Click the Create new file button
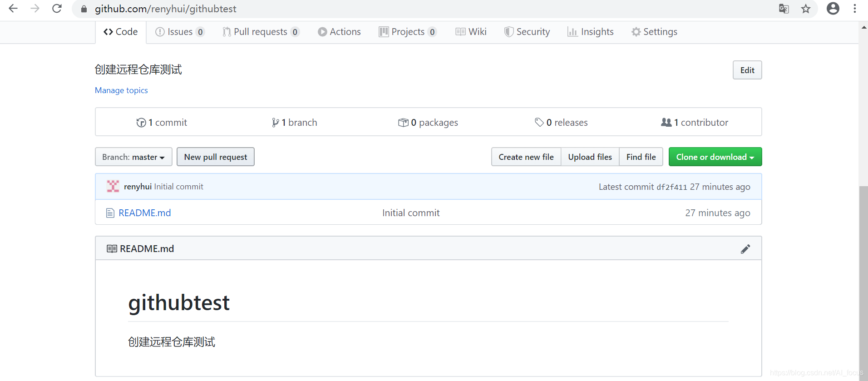The height and width of the screenshot is (381, 868). [526, 157]
